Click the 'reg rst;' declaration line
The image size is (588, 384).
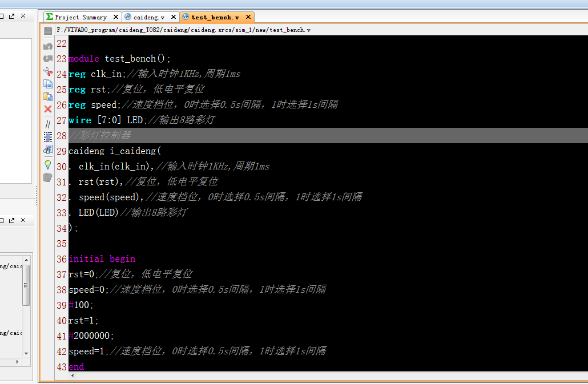[136, 90]
